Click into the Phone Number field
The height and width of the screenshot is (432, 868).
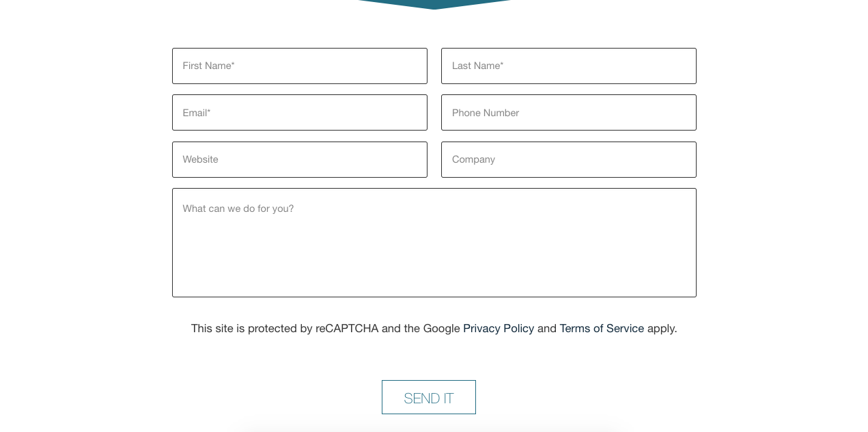click(x=568, y=113)
